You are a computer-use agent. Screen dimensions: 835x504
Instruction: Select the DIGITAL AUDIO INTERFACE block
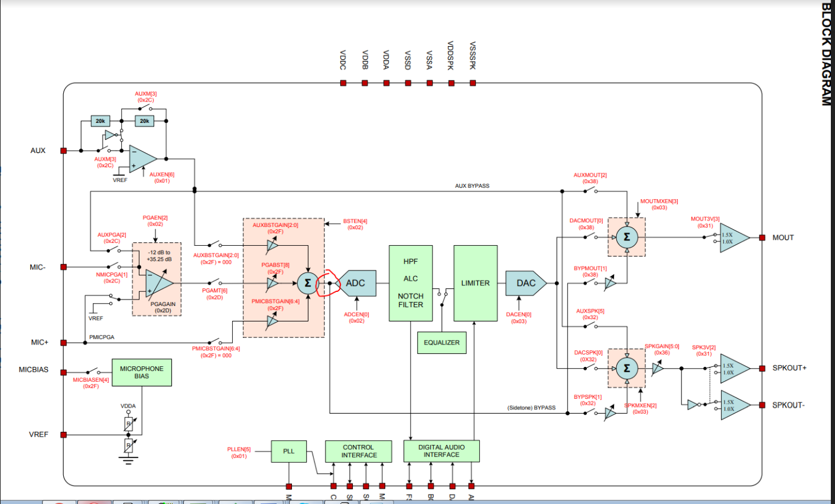coord(441,451)
